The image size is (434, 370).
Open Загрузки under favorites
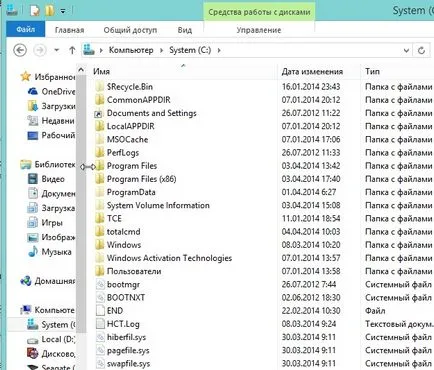(52, 106)
